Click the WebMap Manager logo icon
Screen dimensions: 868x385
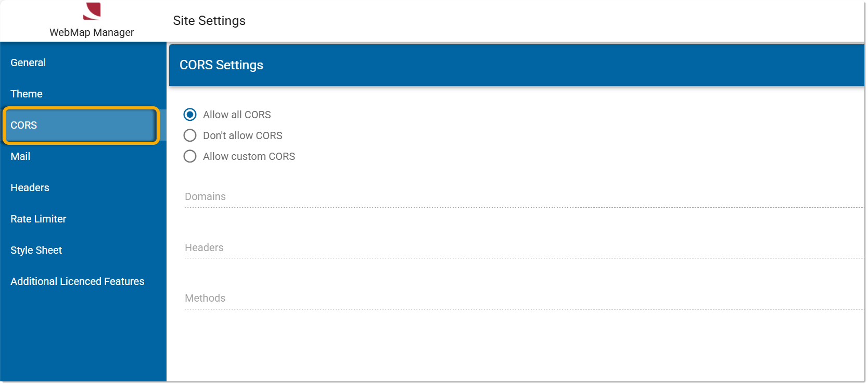(92, 11)
